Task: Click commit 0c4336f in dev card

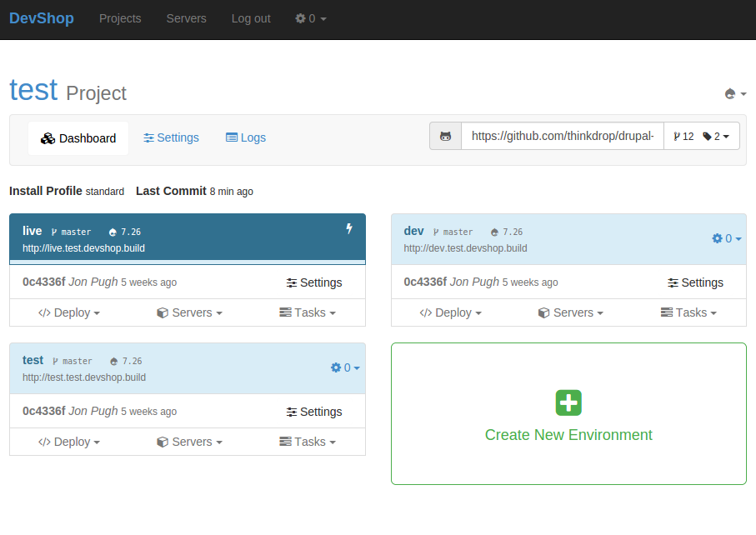Action: click(x=425, y=282)
